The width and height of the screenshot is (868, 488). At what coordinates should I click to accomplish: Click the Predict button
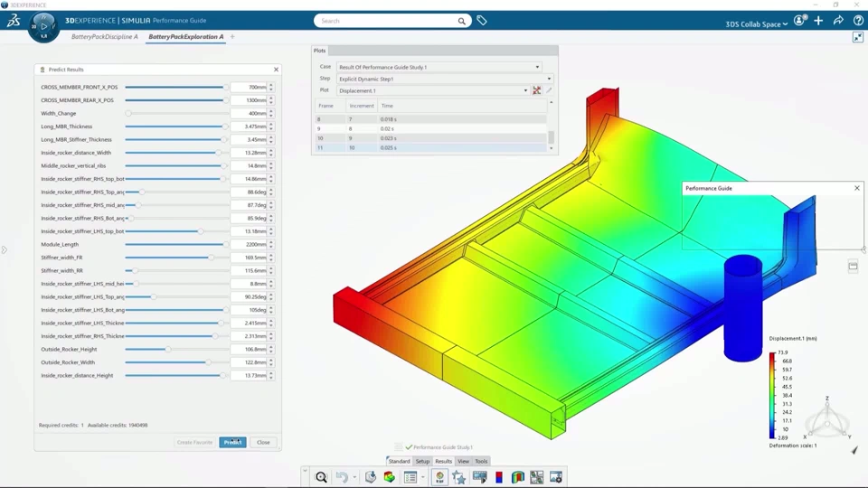[232, 442]
